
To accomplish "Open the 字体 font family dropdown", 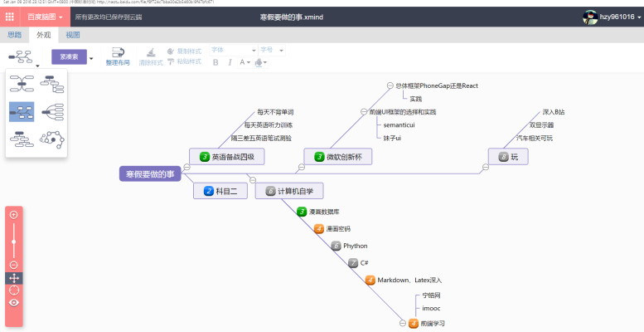I will [232, 50].
